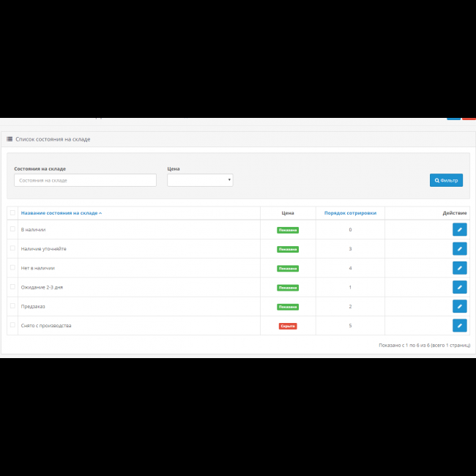Click the red 'Скрыта' badge

click(288, 326)
